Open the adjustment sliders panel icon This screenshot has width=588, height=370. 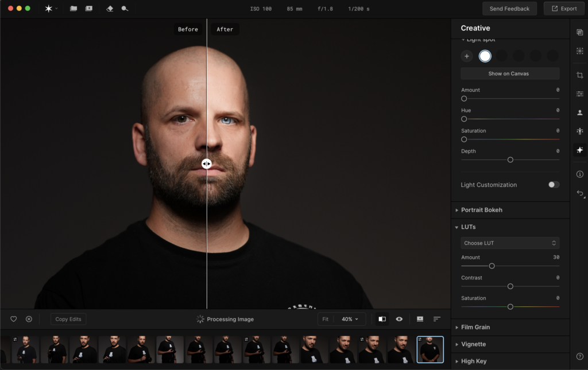pyautogui.click(x=580, y=94)
